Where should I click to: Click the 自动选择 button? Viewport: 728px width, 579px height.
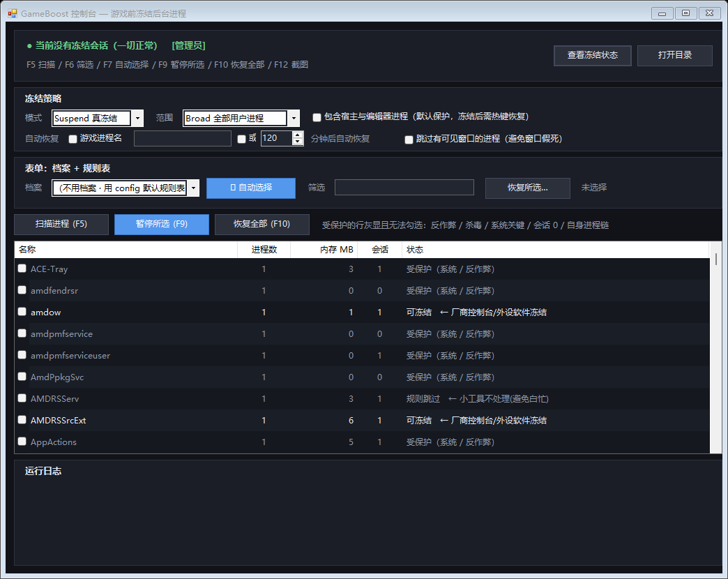click(x=251, y=188)
